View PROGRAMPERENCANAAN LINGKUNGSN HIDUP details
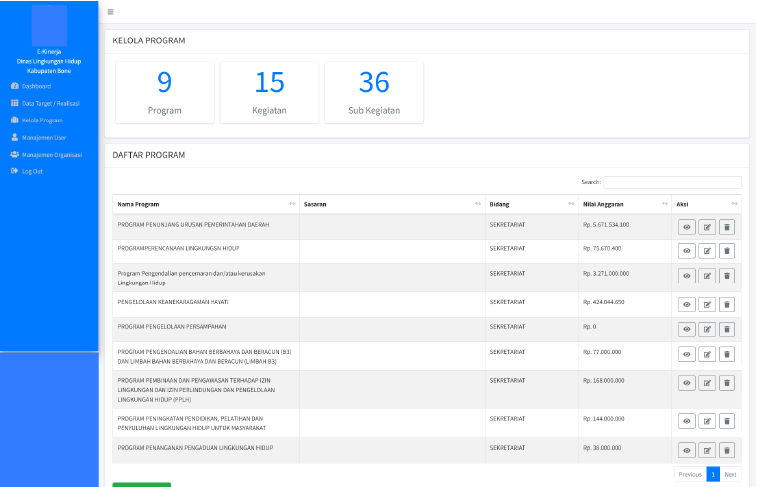Screen dimensions: 757x487 [x=687, y=250]
